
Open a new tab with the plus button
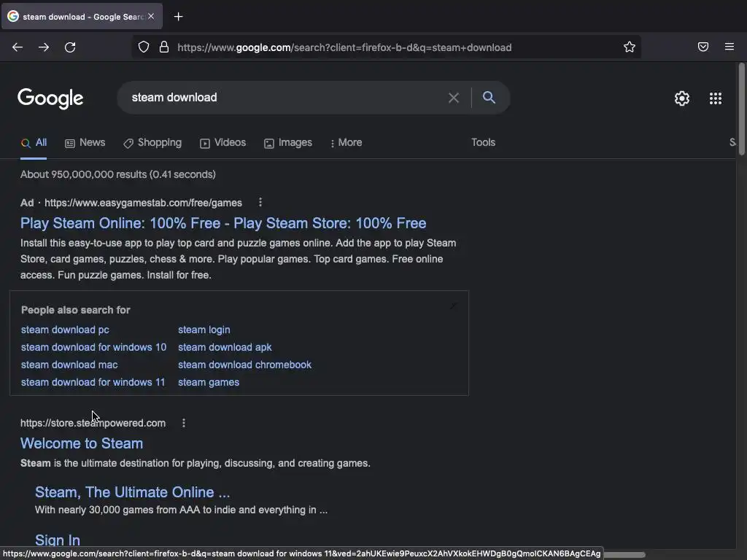point(178,17)
